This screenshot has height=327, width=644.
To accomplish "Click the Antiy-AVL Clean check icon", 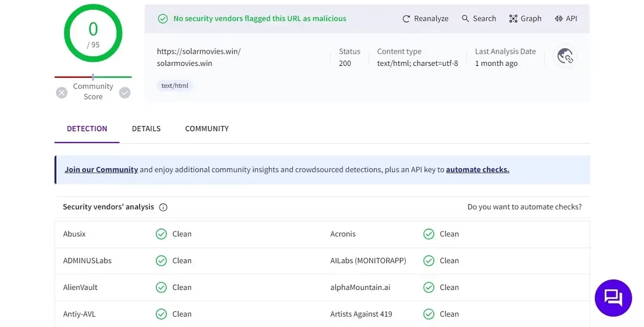I will tap(161, 314).
